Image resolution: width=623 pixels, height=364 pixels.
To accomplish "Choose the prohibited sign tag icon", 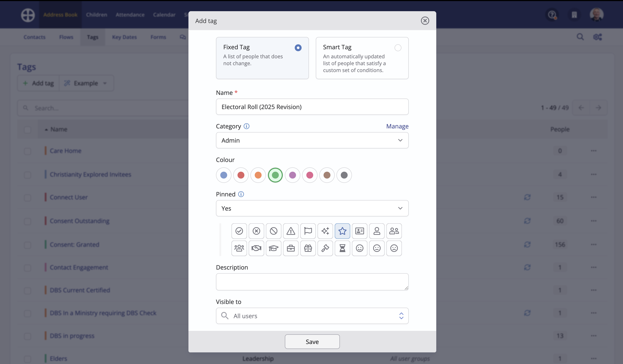I will [273, 231].
